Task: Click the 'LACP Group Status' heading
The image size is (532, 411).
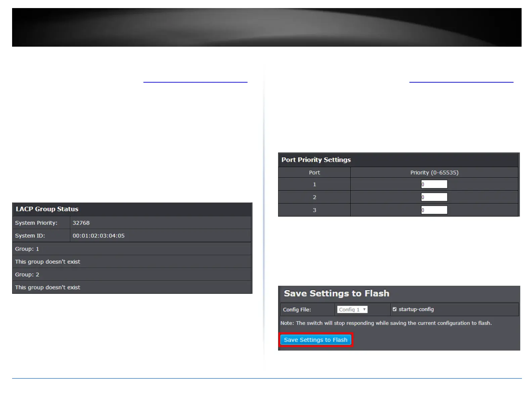Action: 47,209
